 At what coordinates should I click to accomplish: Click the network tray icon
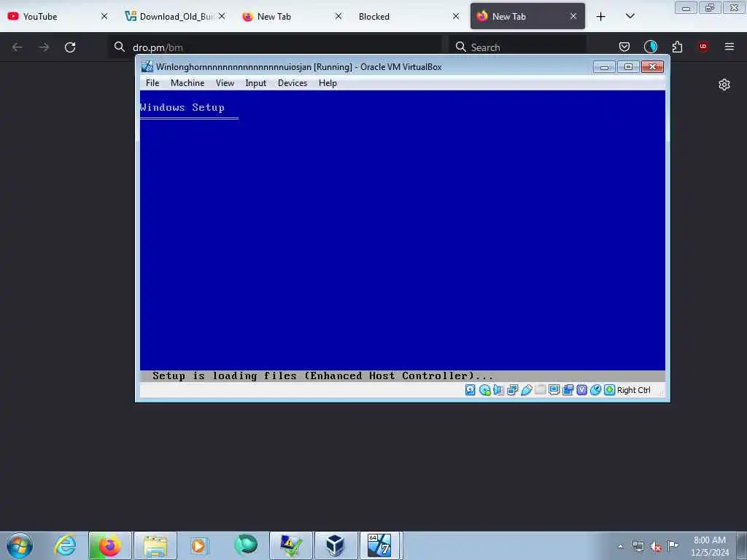pos(638,546)
